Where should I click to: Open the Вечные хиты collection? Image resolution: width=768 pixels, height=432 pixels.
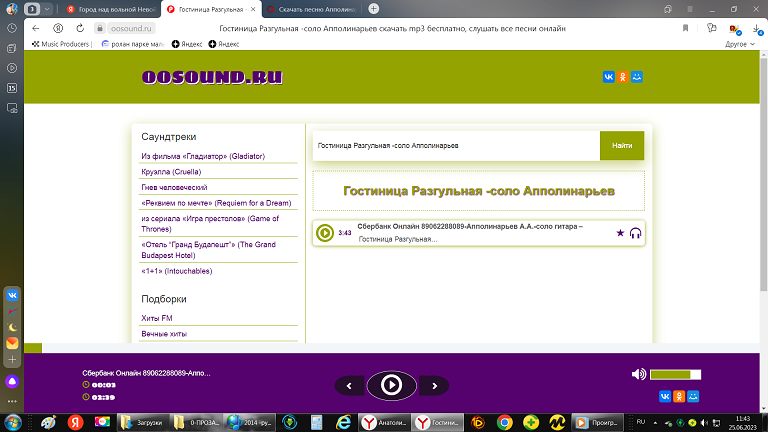tap(164, 334)
